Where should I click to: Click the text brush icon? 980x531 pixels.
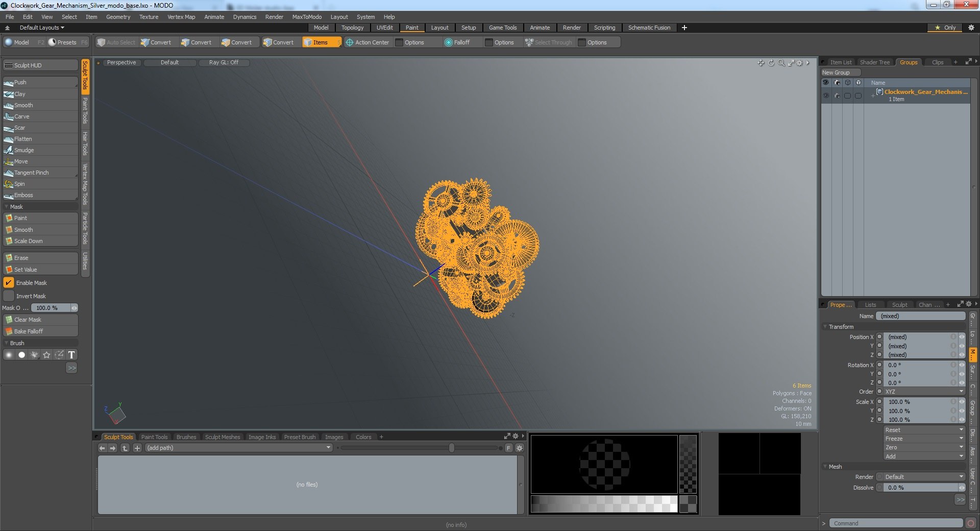click(x=71, y=355)
